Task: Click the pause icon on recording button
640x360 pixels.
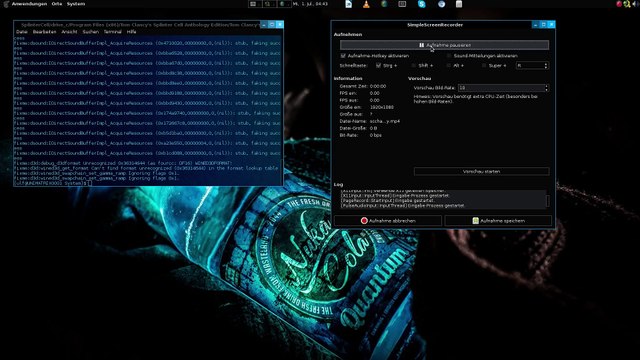Action: (422, 45)
